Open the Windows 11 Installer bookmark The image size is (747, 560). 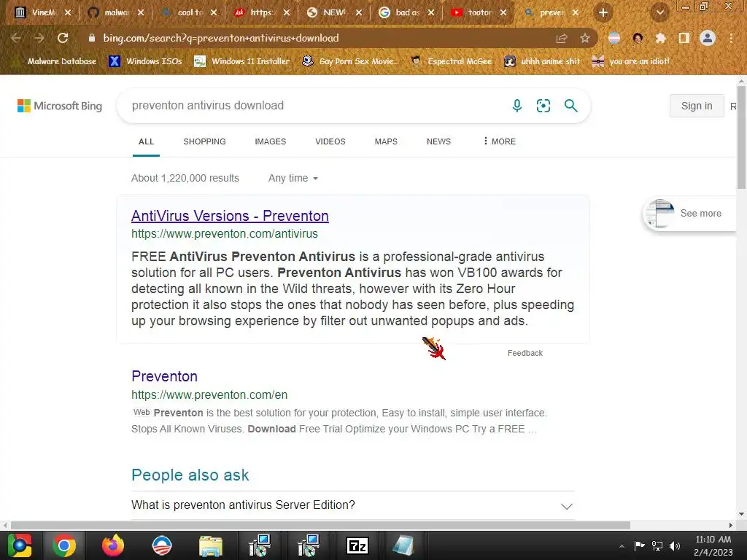[242, 61]
